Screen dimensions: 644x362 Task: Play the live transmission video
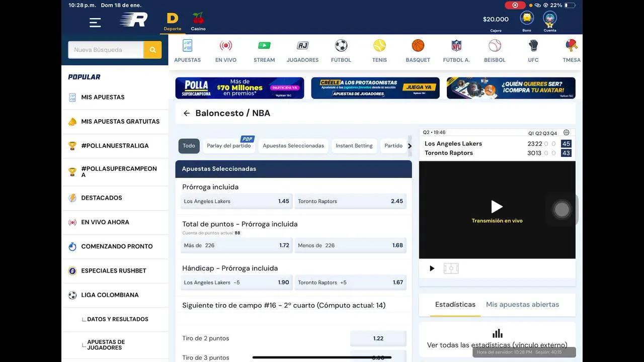coord(497,207)
